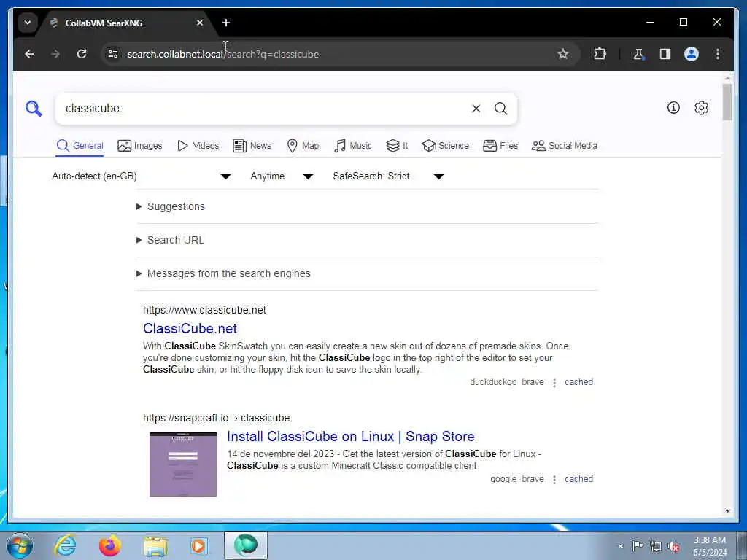
Task: Open cached link for Snap Store result
Action: (x=578, y=479)
